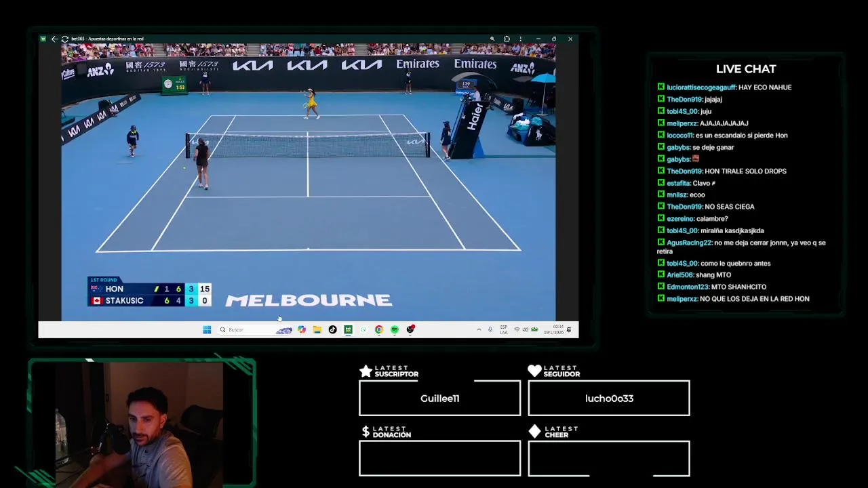The width and height of the screenshot is (868, 488).
Task: Click chat user luciorattisecogeagauff
Action: pyautogui.click(x=701, y=87)
